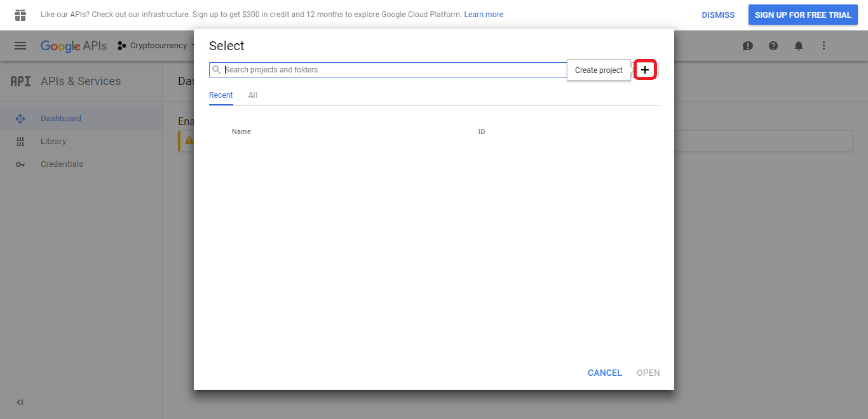The width and height of the screenshot is (868, 419).
Task: Click the feedback alert icon
Action: pos(748,46)
